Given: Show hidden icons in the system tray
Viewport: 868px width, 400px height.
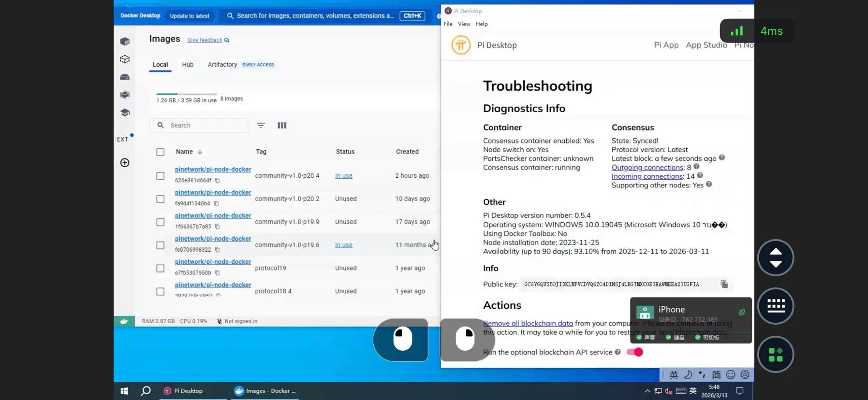Looking at the screenshot, I should tap(647, 391).
